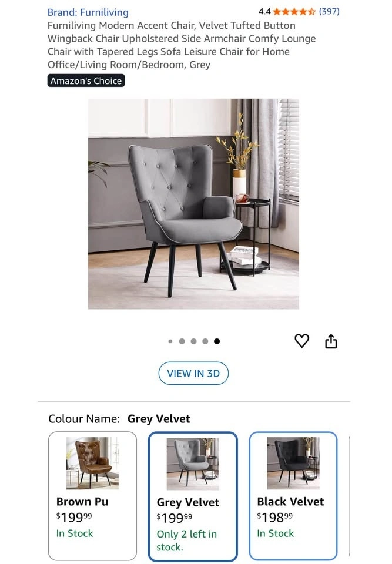This screenshot has width=392, height=564.
Task: Go to third image carousel dot
Action: coord(194,341)
